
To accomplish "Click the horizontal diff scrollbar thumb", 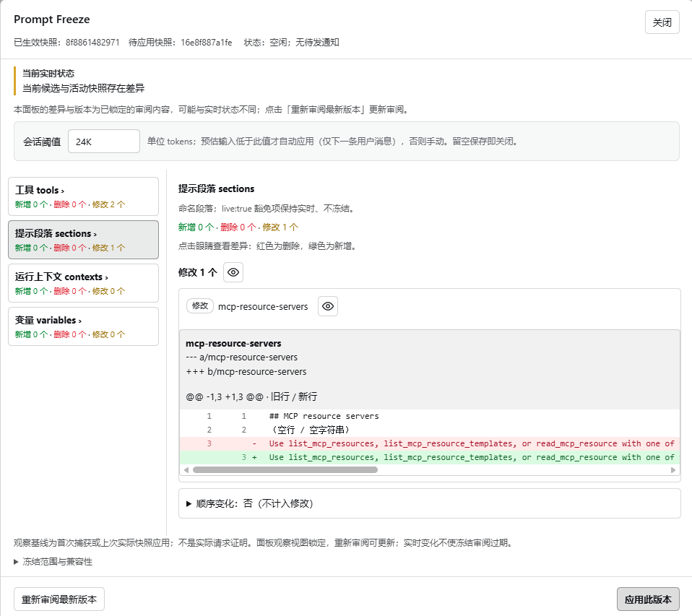I will point(285,470).
